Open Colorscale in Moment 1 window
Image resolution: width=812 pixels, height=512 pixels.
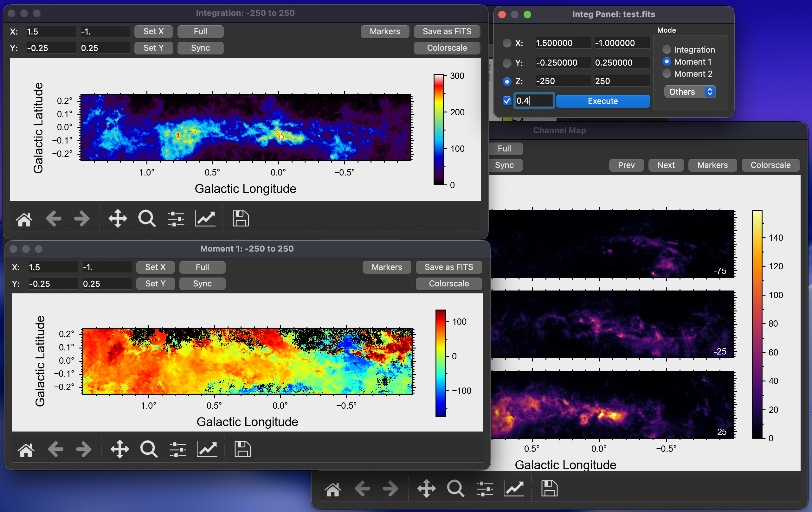tap(448, 284)
